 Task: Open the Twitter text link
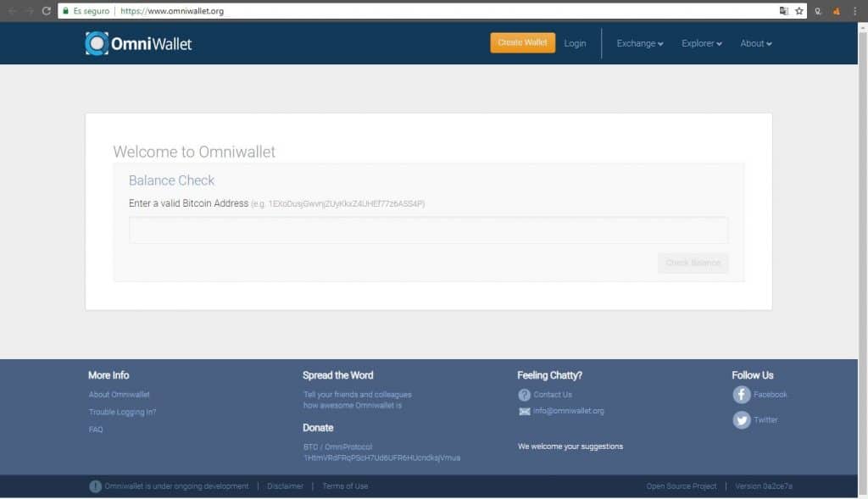765,420
